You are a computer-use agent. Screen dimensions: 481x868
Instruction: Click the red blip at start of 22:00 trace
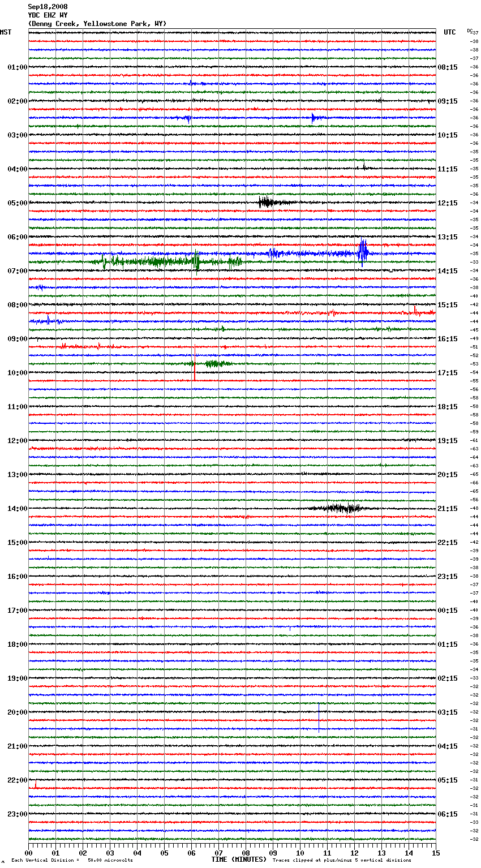coord(36,784)
